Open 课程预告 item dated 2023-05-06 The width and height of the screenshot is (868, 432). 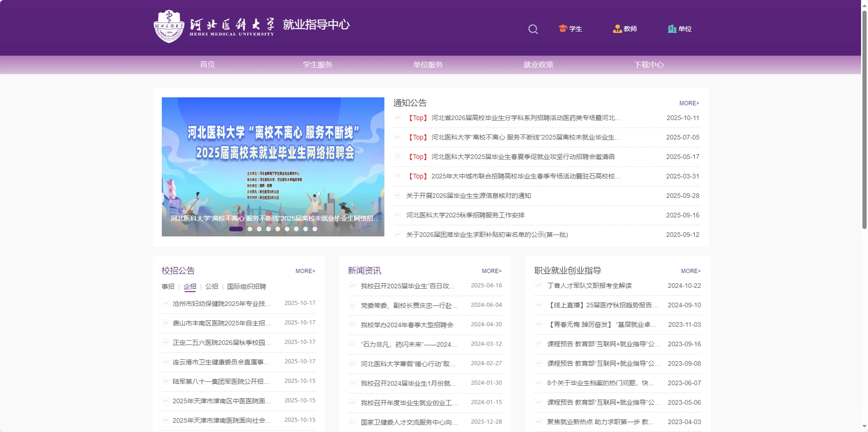tap(604, 402)
